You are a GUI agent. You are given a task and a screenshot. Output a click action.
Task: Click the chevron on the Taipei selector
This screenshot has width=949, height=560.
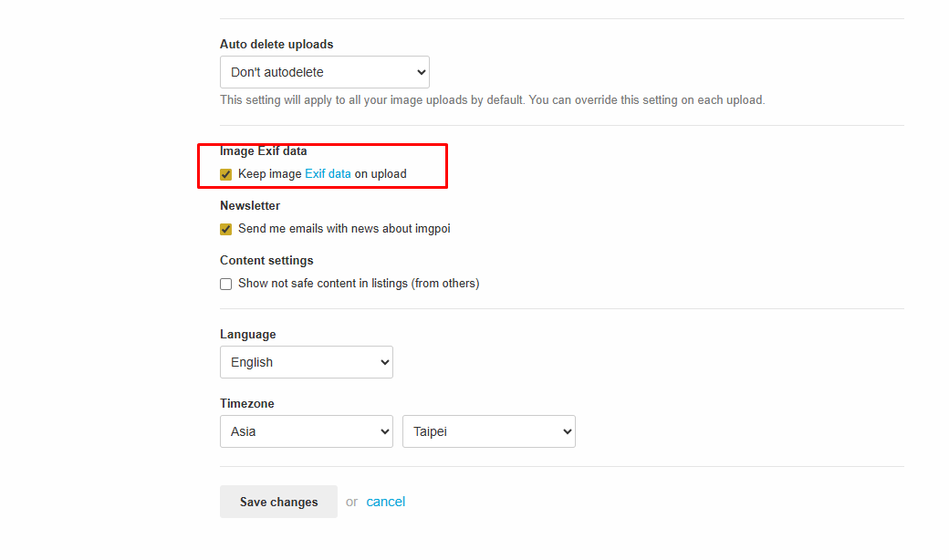click(x=566, y=431)
